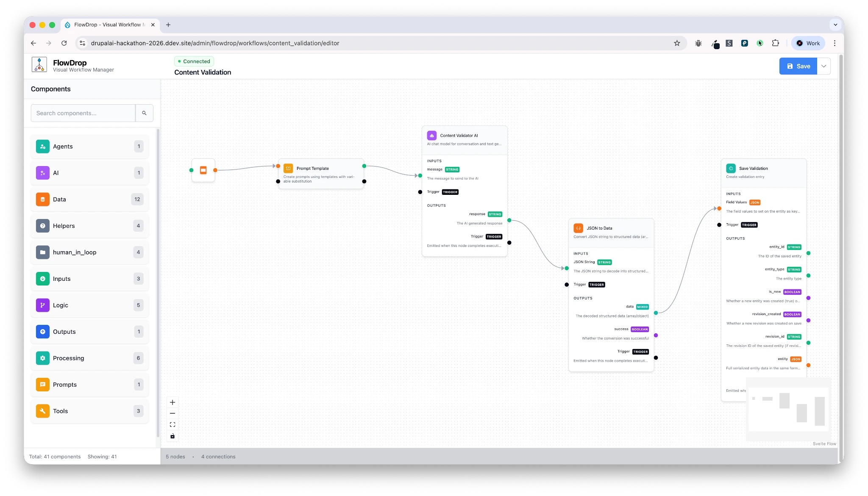Click the Search components input field

coord(83,113)
